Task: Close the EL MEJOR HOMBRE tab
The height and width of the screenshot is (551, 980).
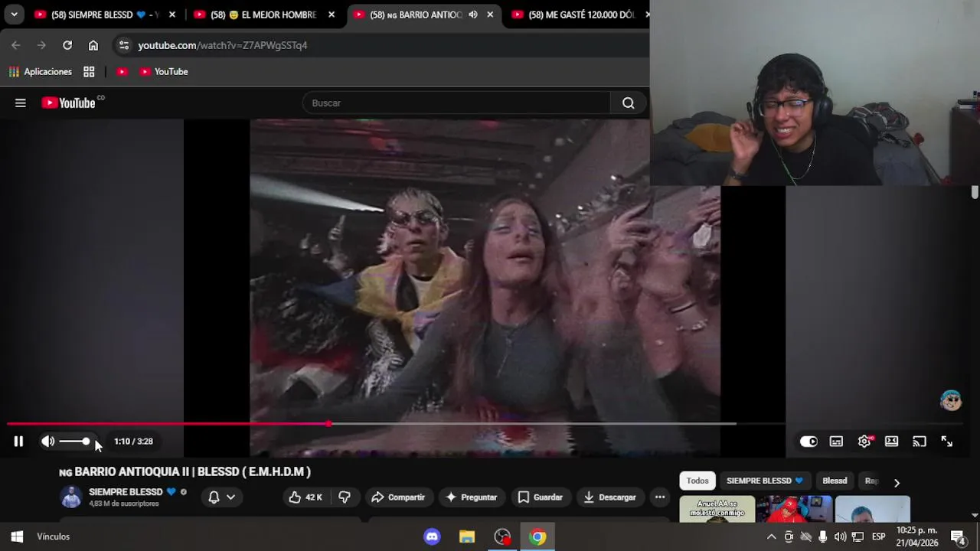Action: pyautogui.click(x=332, y=15)
